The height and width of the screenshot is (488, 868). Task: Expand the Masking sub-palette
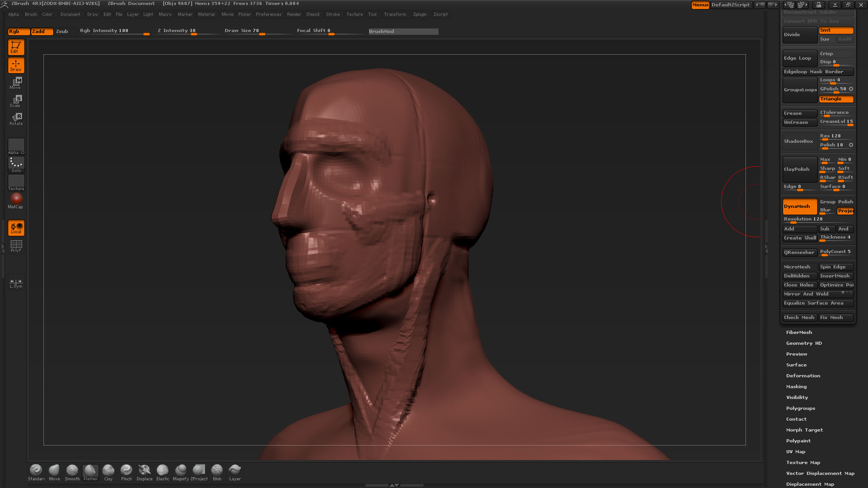(x=796, y=387)
